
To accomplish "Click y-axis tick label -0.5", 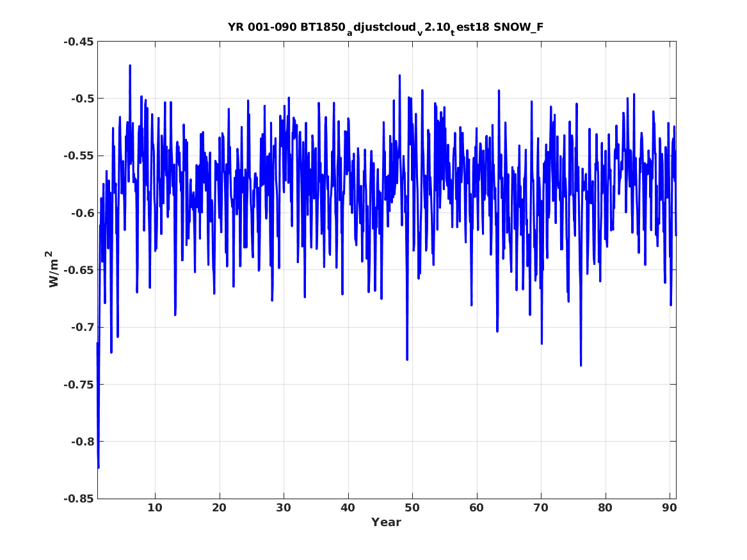I will [x=82, y=99].
